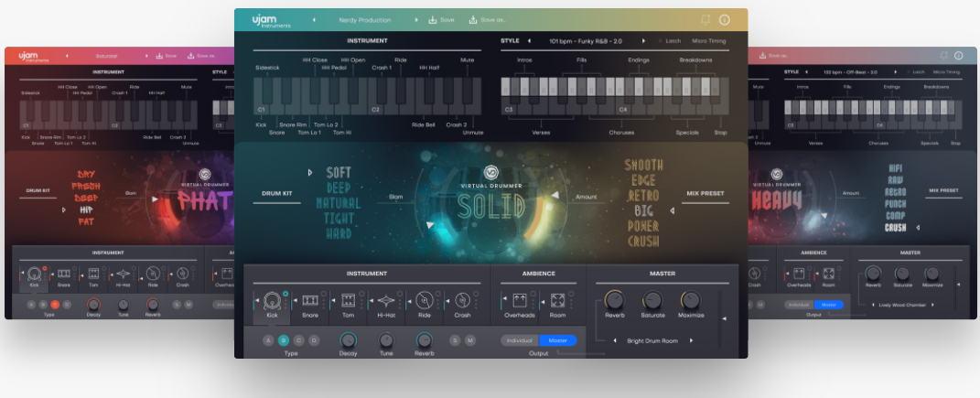980x398 pixels.
Task: Choose kick Type A in SOLID
Action: 269,340
